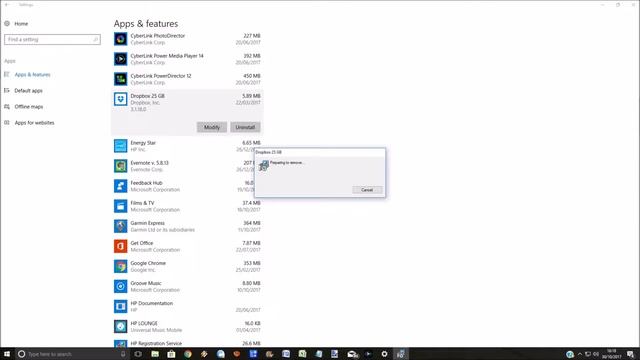Open Task View from the taskbar
Image resolution: width=640 pixels, height=360 pixels.
138,354
